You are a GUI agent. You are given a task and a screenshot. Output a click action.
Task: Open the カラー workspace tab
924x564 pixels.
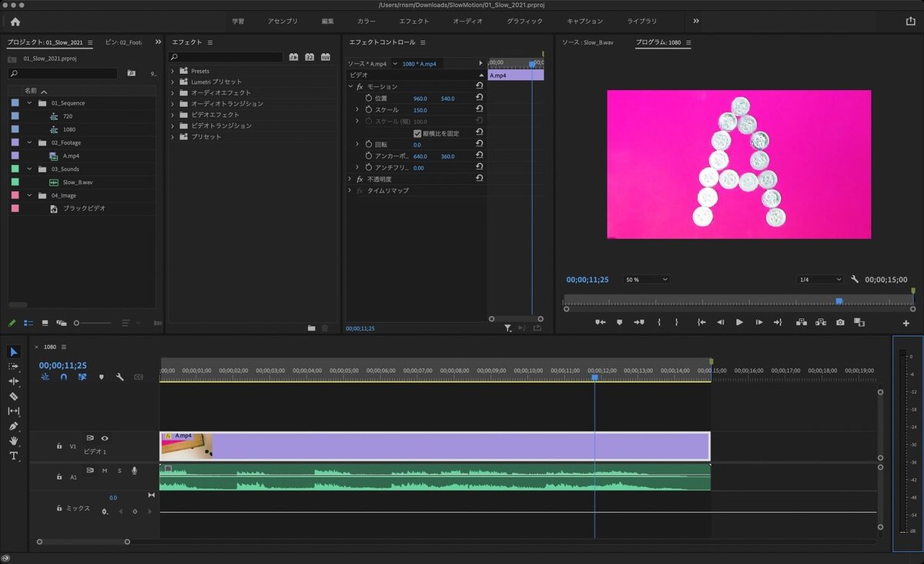click(367, 22)
